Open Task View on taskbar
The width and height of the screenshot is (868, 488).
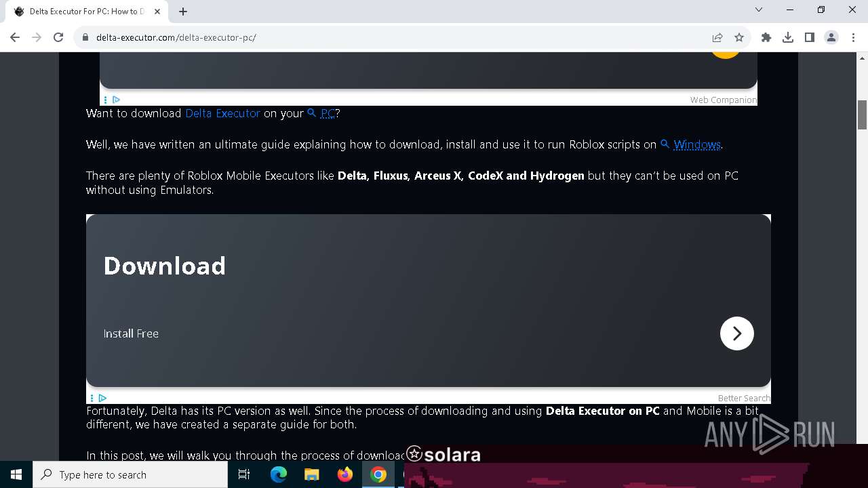coord(244,474)
